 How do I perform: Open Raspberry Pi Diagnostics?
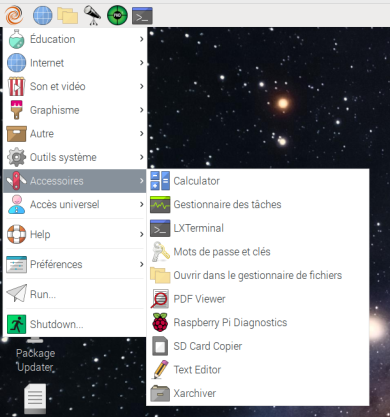258,322
